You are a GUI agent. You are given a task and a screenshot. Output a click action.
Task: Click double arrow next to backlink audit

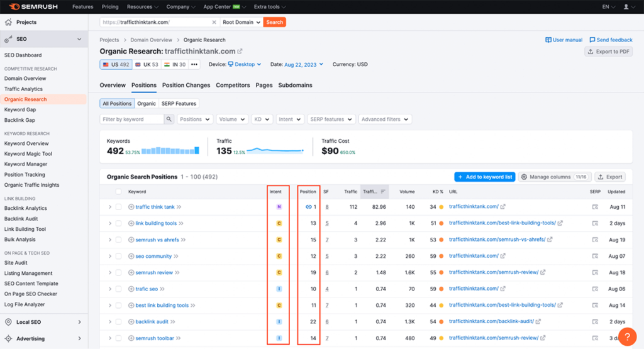(x=173, y=322)
